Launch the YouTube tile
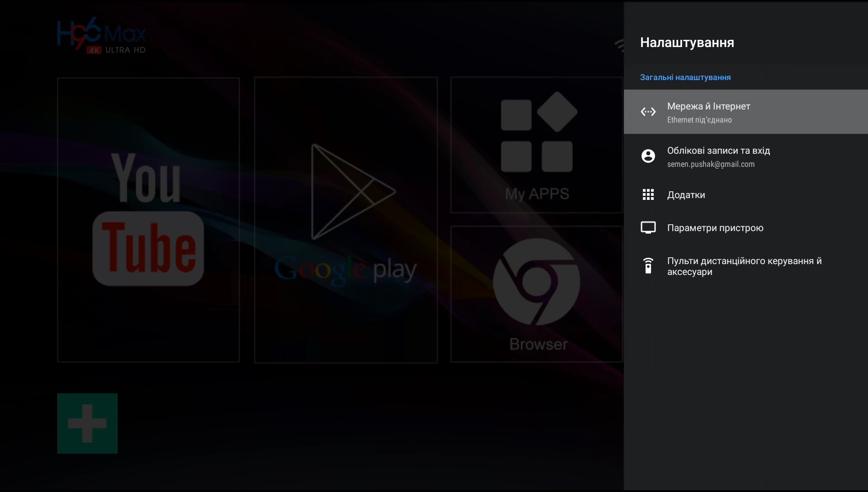Image resolution: width=868 pixels, height=492 pixels. [148, 220]
